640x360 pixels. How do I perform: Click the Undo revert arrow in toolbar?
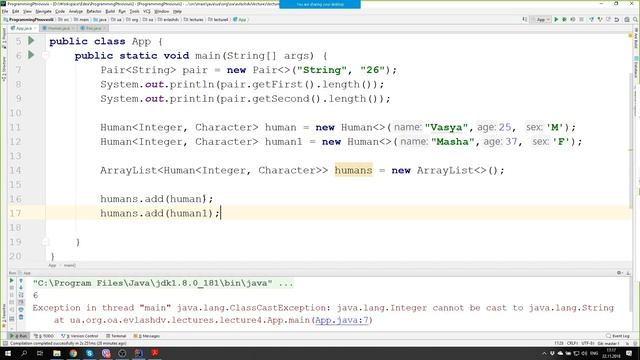coord(617,20)
